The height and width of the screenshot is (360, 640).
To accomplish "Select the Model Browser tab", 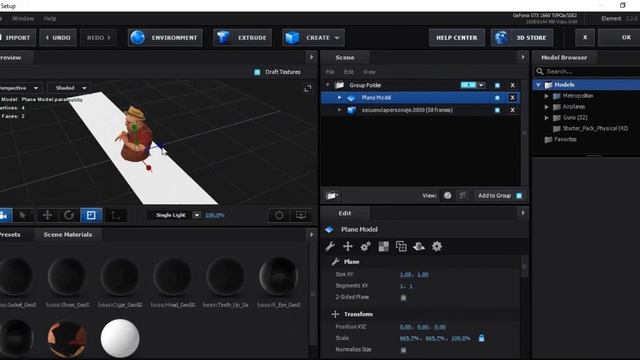I will point(564,58).
